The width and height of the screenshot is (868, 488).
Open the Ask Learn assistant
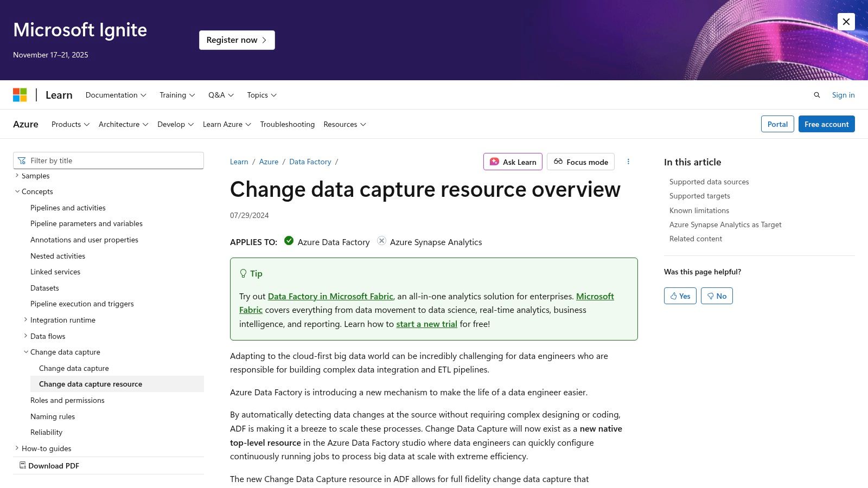(x=512, y=162)
